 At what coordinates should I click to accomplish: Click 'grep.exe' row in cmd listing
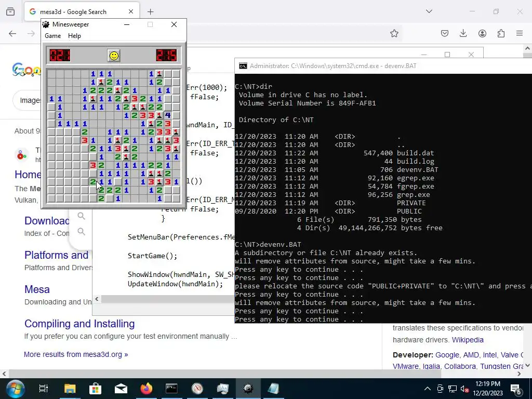(332, 195)
